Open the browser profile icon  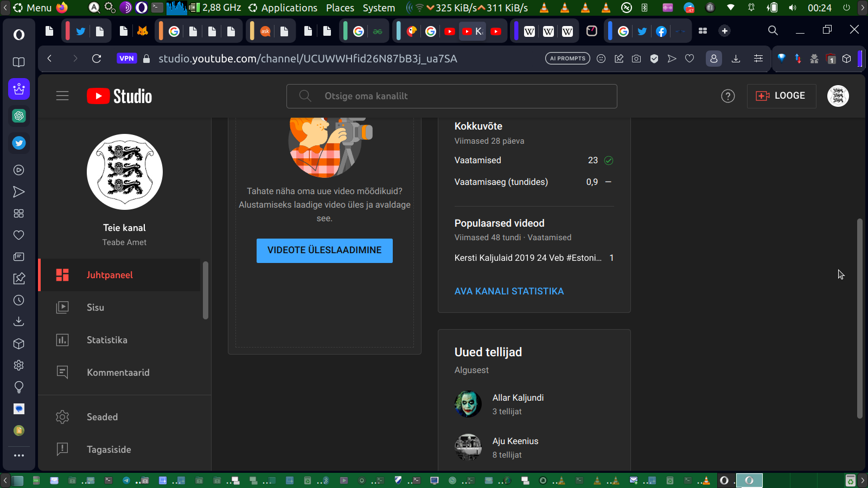[714, 59]
